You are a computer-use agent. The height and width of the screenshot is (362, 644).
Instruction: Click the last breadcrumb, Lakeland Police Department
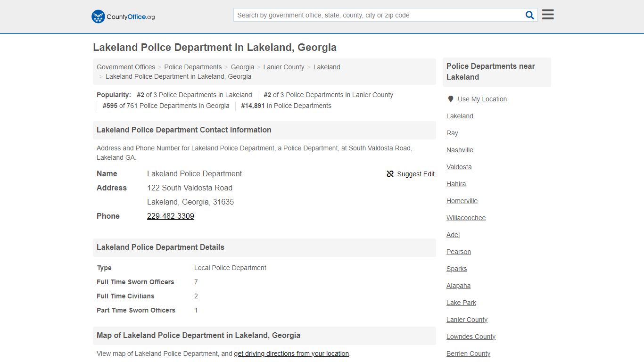(x=178, y=76)
